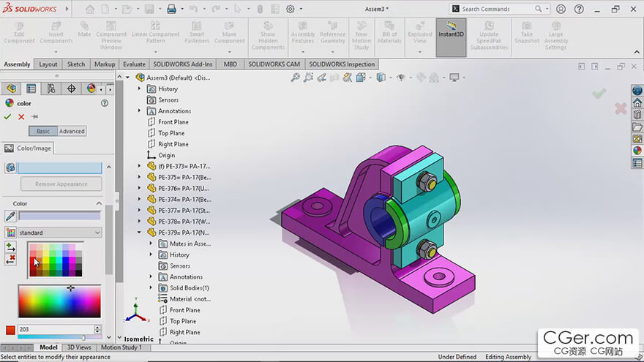Expand Mates in Assembly node

click(x=151, y=244)
